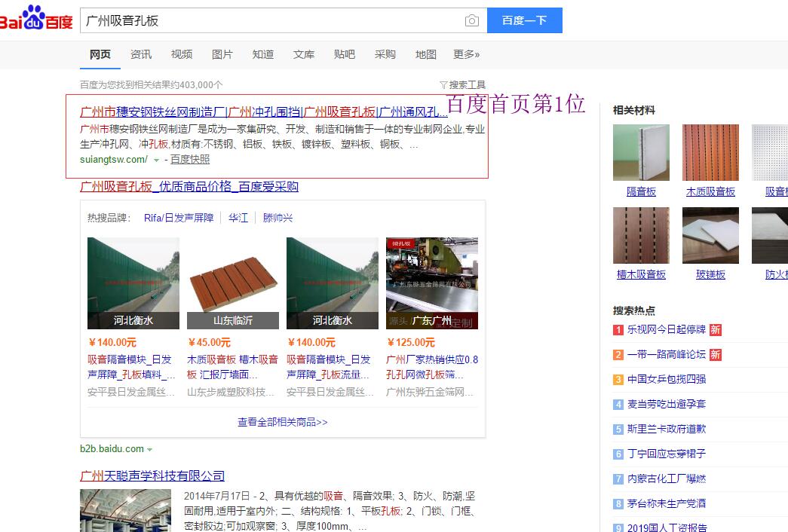Open the 图片 tab

222,54
